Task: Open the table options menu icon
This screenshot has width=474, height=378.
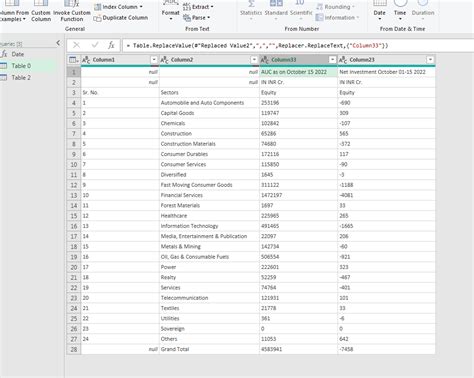Action: pos(73,60)
